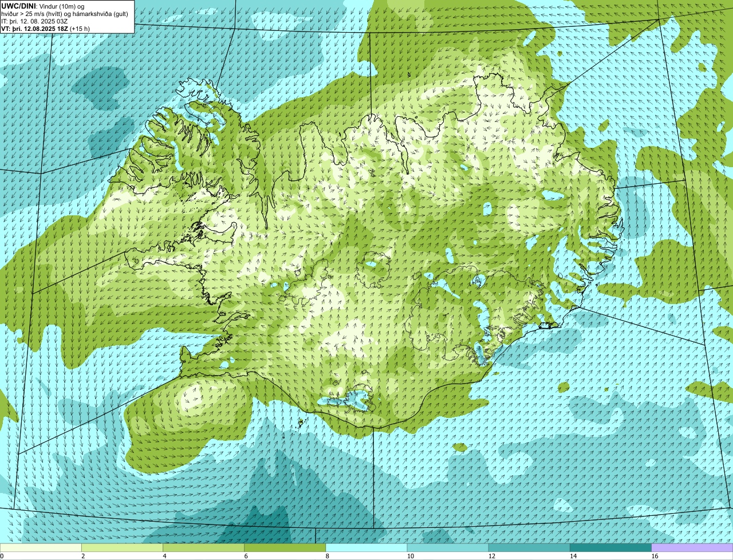Screen dimensions: 733x560
Task: Click the teal 12–14 legend swatch
Action: coord(529,548)
